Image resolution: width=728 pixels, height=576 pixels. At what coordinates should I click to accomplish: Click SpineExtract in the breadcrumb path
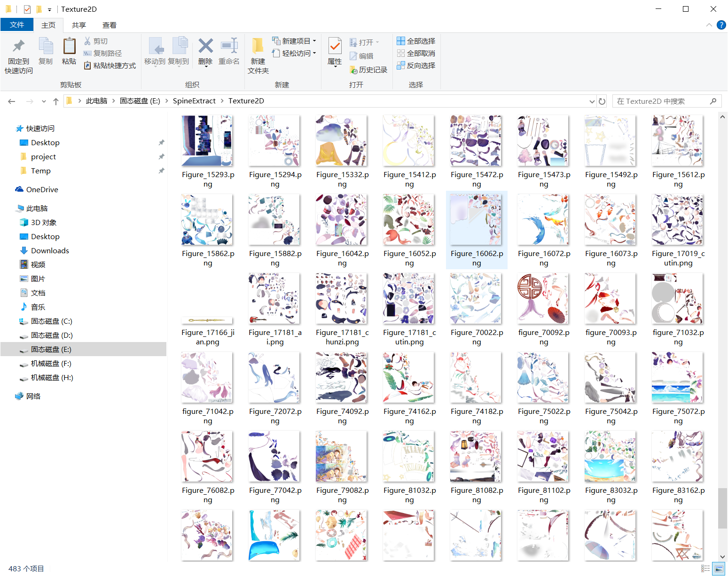(194, 101)
